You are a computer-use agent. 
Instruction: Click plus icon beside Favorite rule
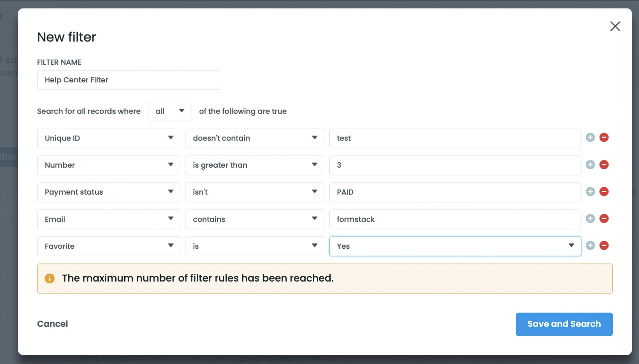pyautogui.click(x=590, y=246)
